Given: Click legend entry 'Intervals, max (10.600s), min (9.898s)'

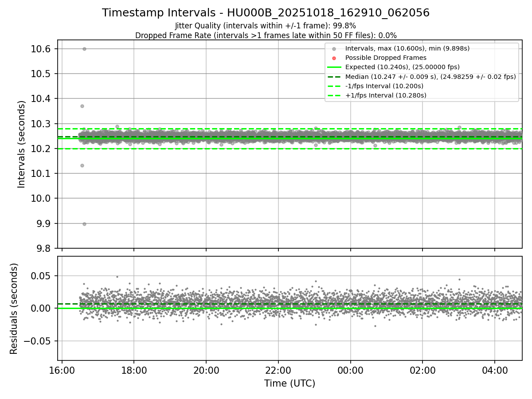Looking at the screenshot, I should coord(407,48).
